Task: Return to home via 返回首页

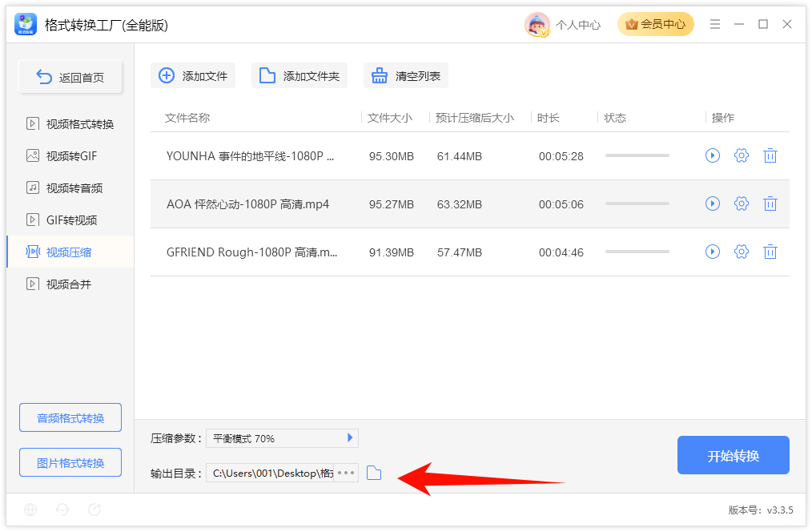Action: point(70,77)
